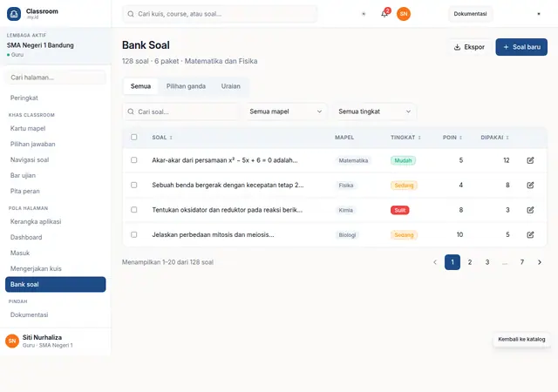
Task: Open the Semua mapel dropdown
Action: pos(285,112)
